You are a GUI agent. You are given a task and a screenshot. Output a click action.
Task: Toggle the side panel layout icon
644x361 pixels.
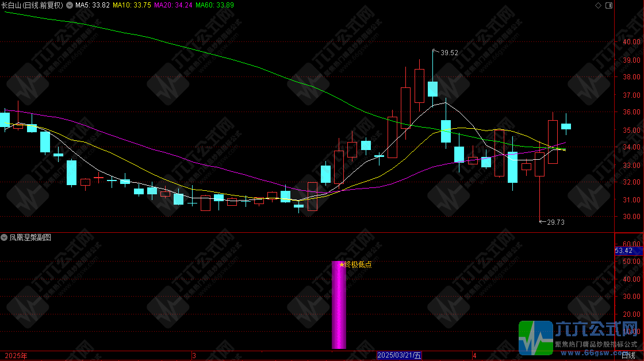coord(608,5)
